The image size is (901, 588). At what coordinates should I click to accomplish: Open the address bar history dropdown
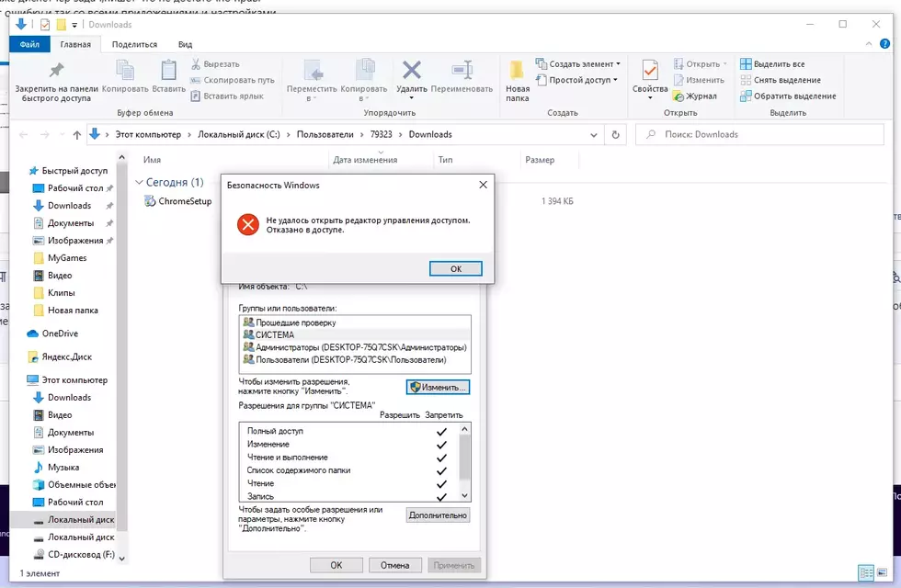coord(594,135)
